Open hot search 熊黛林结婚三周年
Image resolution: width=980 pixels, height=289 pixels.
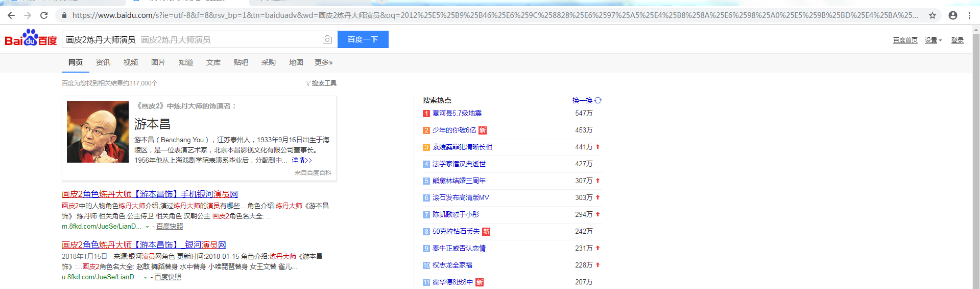click(x=459, y=181)
